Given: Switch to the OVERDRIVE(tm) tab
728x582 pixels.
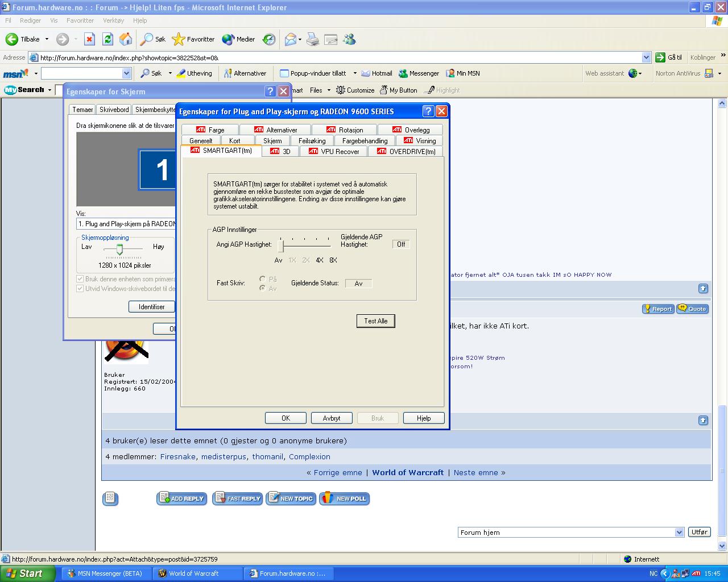Looking at the screenshot, I should point(406,151).
